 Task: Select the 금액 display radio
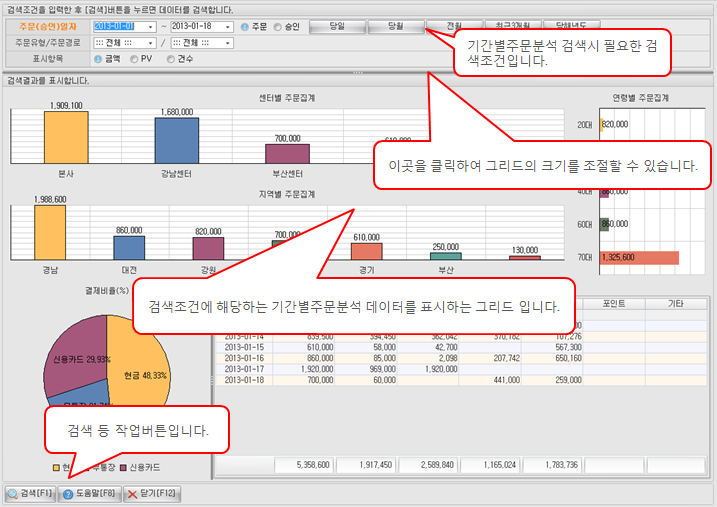pyautogui.click(x=98, y=59)
